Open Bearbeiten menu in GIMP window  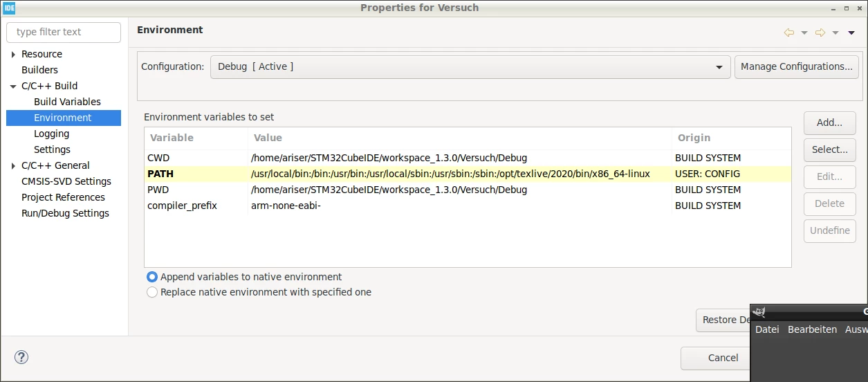(x=812, y=329)
